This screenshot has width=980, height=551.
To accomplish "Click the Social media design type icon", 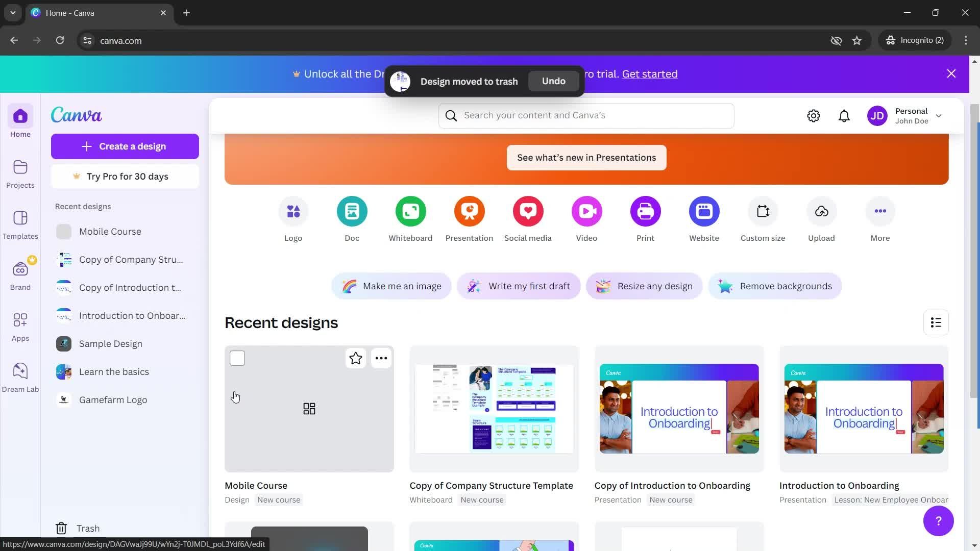I will (x=528, y=211).
